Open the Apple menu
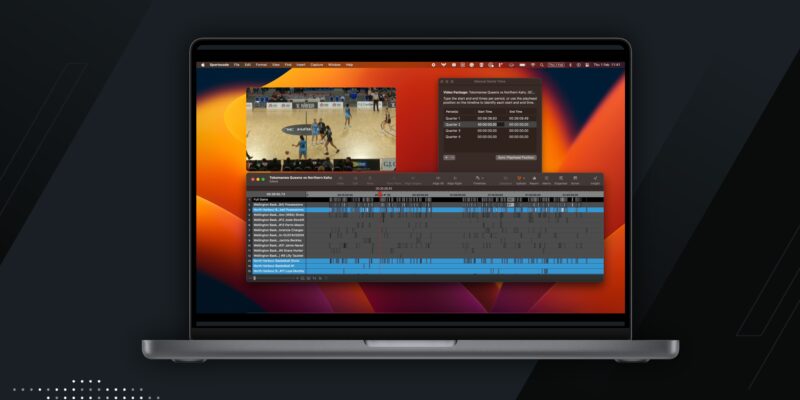 202,65
